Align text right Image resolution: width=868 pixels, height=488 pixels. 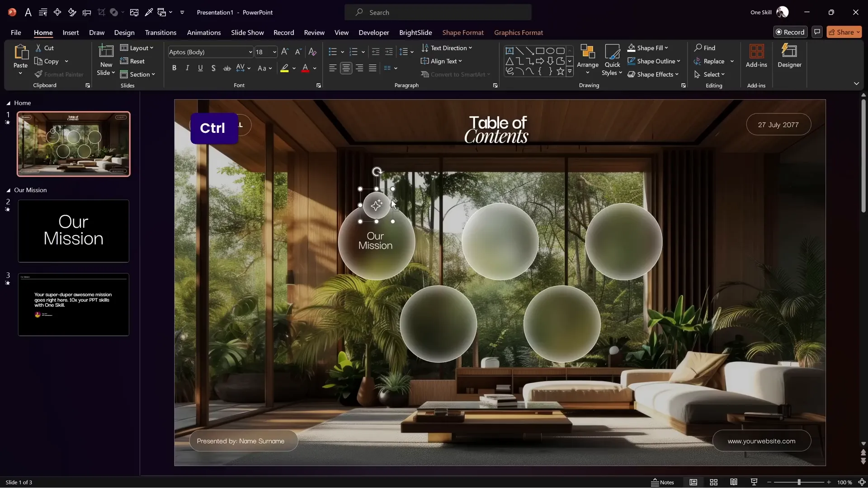pyautogui.click(x=359, y=68)
